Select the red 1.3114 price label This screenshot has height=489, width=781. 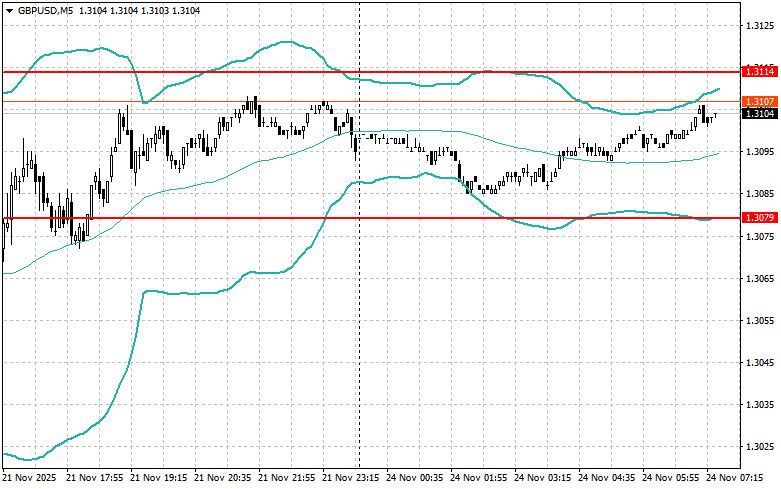click(760, 72)
